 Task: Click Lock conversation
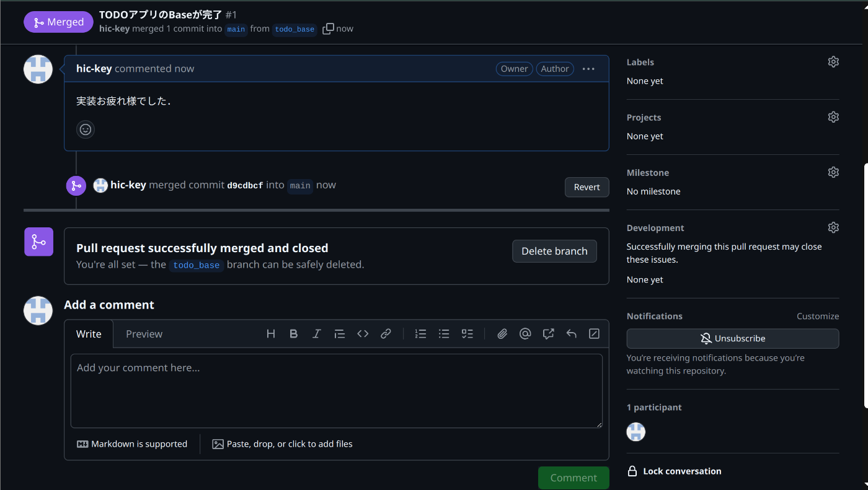(x=675, y=471)
